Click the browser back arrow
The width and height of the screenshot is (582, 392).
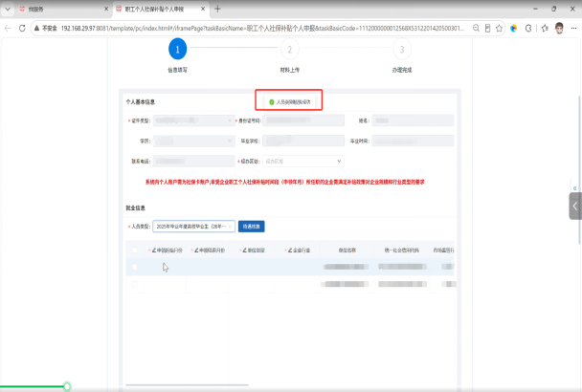(8, 28)
